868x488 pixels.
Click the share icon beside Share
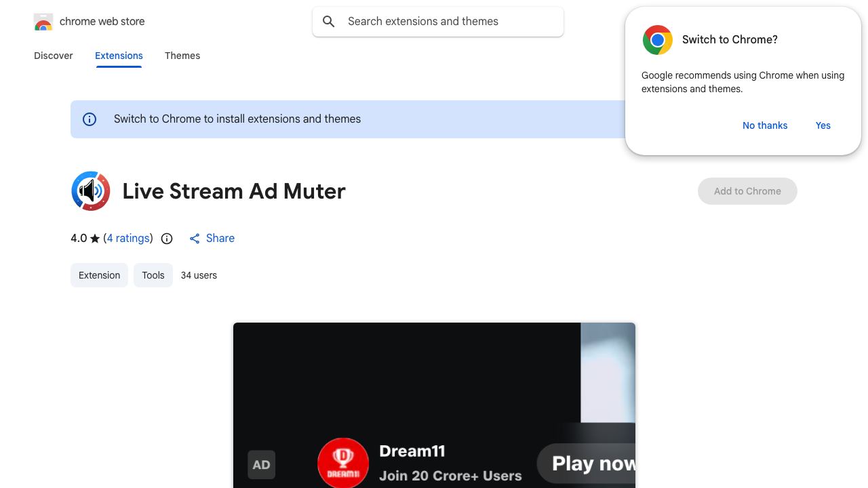[x=195, y=239]
